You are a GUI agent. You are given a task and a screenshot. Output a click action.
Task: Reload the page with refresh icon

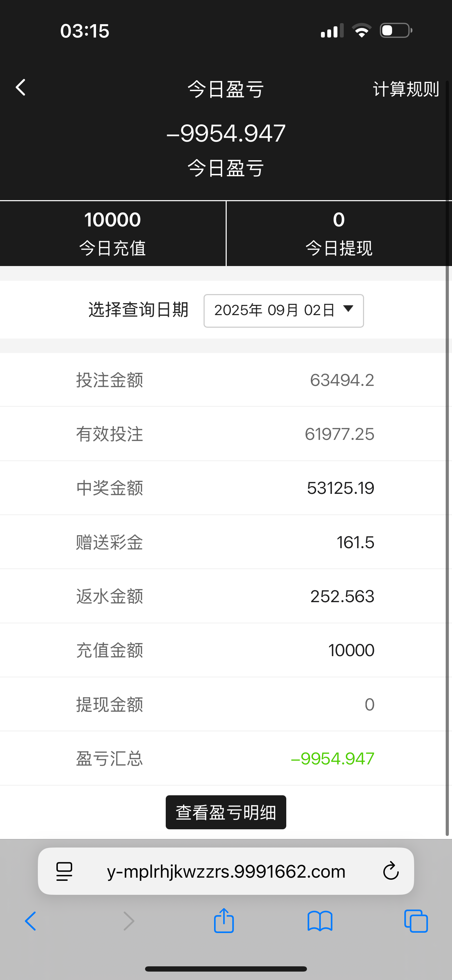click(x=390, y=871)
